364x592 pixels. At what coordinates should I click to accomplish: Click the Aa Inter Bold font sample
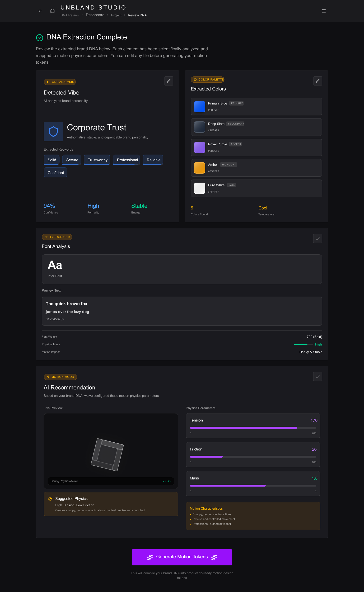pos(182,269)
